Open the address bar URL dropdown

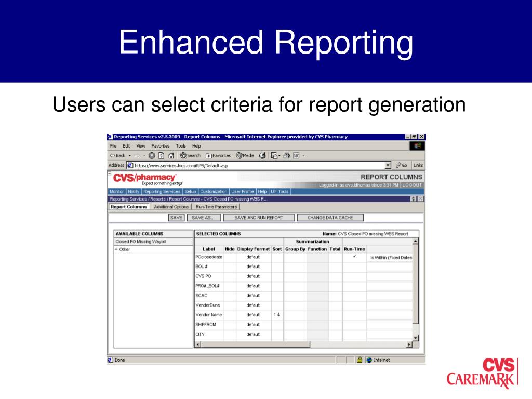[388, 165]
